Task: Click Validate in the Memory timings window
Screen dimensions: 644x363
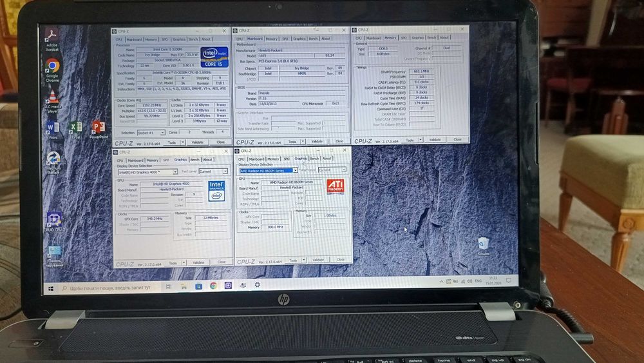Action: click(435, 140)
